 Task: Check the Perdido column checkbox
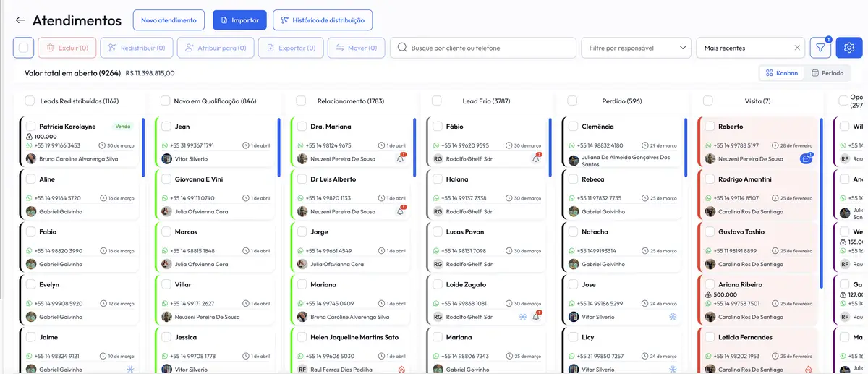click(x=572, y=101)
